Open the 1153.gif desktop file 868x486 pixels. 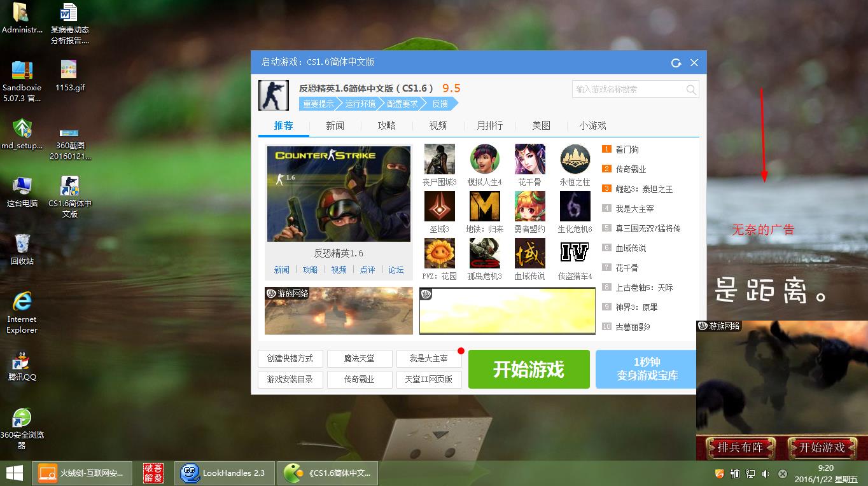click(69, 70)
